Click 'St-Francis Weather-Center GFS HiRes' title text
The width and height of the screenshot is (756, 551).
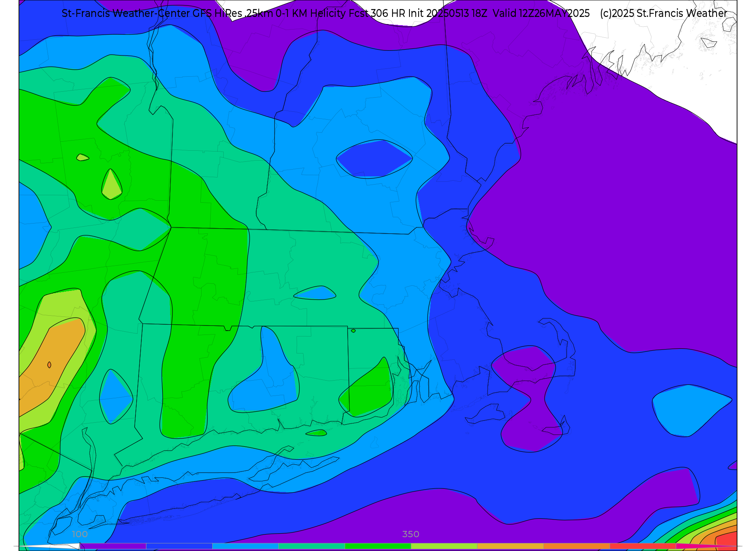152,13
